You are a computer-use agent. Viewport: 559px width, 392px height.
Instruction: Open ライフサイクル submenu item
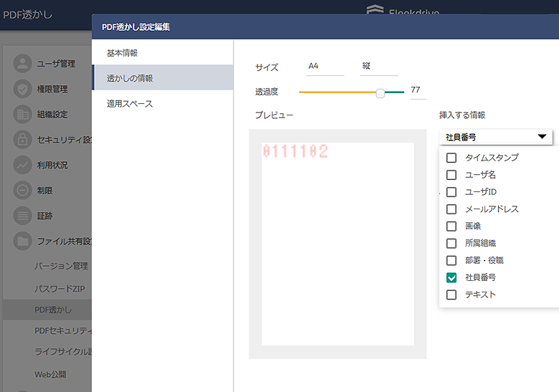[63, 352]
